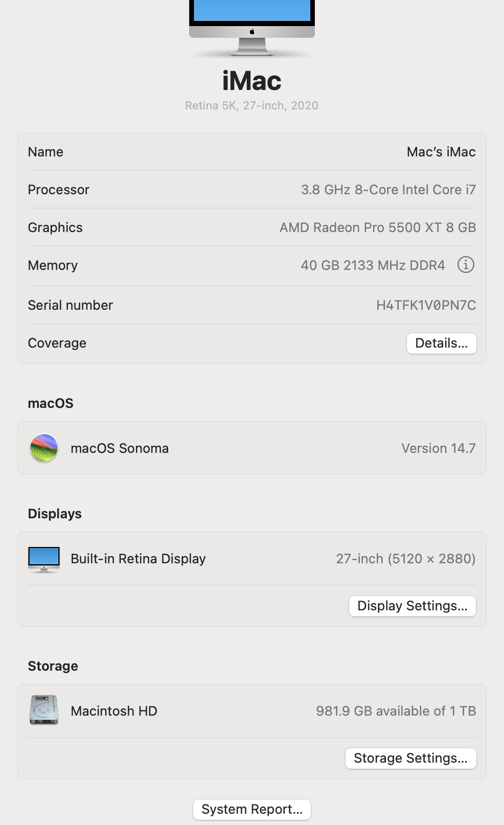Image resolution: width=504 pixels, height=825 pixels.
Task: Select the Graphics row showing AMD Radeon
Action: (251, 227)
